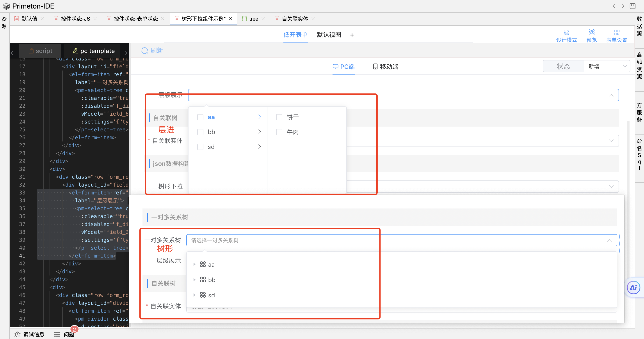
Task: Check the aa checkbox in cascader
Action: (200, 117)
